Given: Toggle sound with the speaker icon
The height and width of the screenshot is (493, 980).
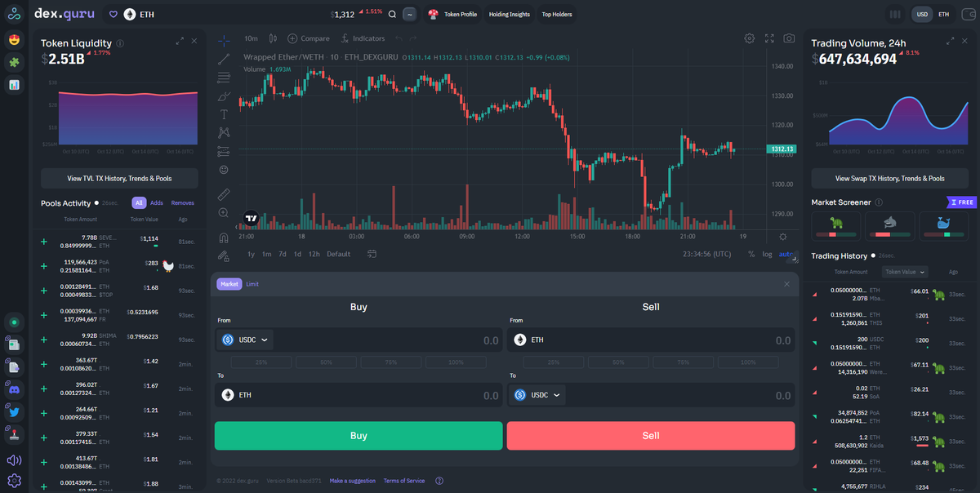Looking at the screenshot, I should (14, 460).
